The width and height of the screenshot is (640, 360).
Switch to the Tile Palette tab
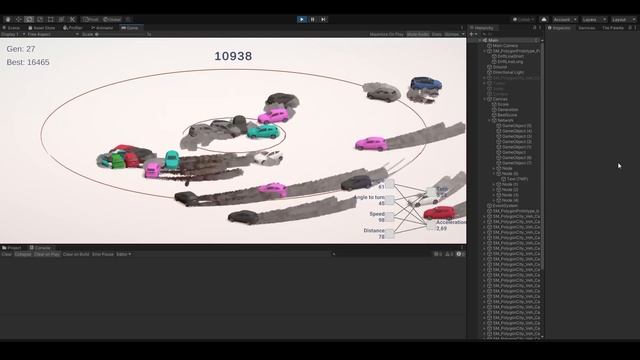click(x=613, y=28)
